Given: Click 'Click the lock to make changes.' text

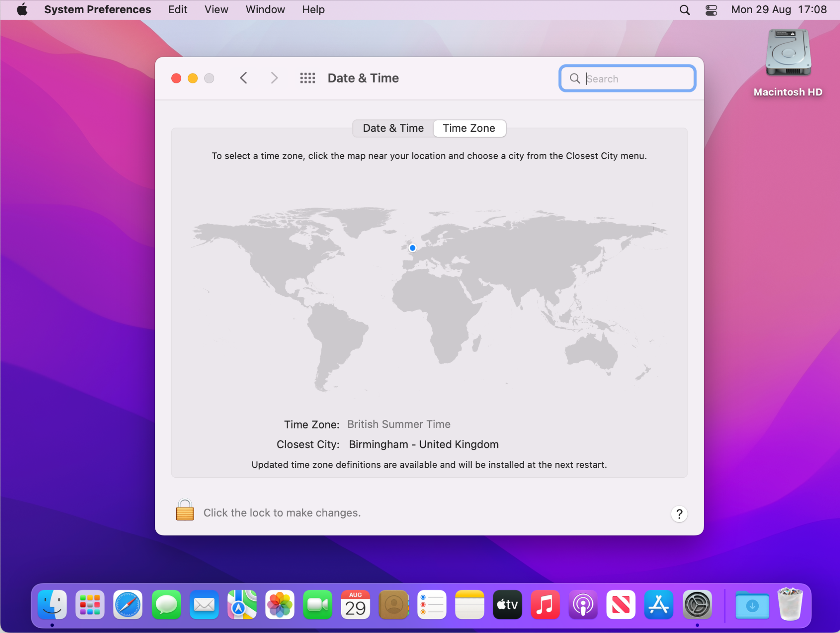Looking at the screenshot, I should [x=282, y=512].
